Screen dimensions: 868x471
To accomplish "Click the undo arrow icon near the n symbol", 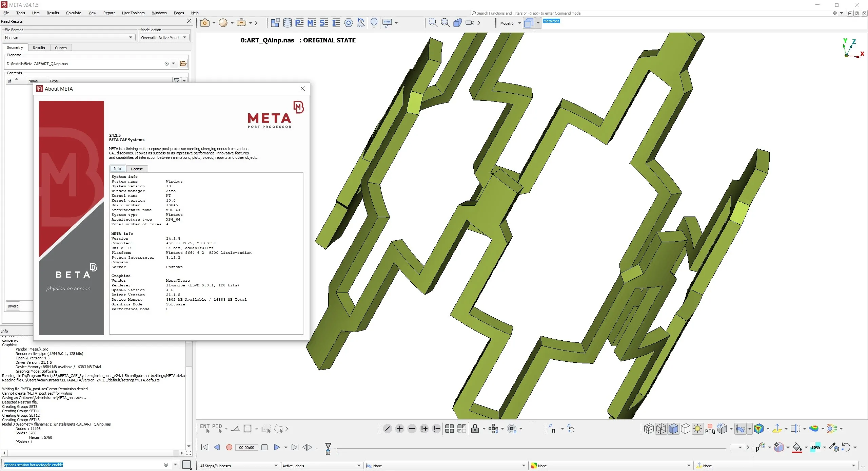I will click(x=571, y=429).
